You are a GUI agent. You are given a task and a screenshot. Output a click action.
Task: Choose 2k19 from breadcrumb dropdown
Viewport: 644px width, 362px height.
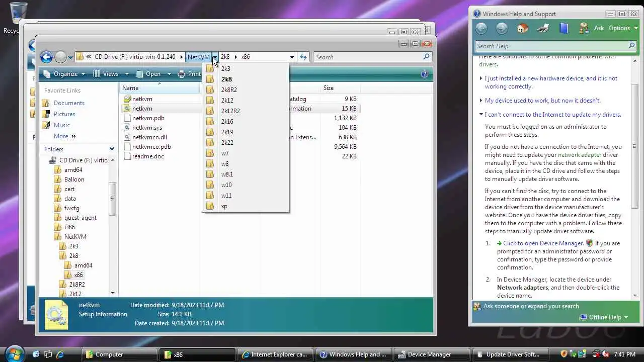tap(246, 132)
